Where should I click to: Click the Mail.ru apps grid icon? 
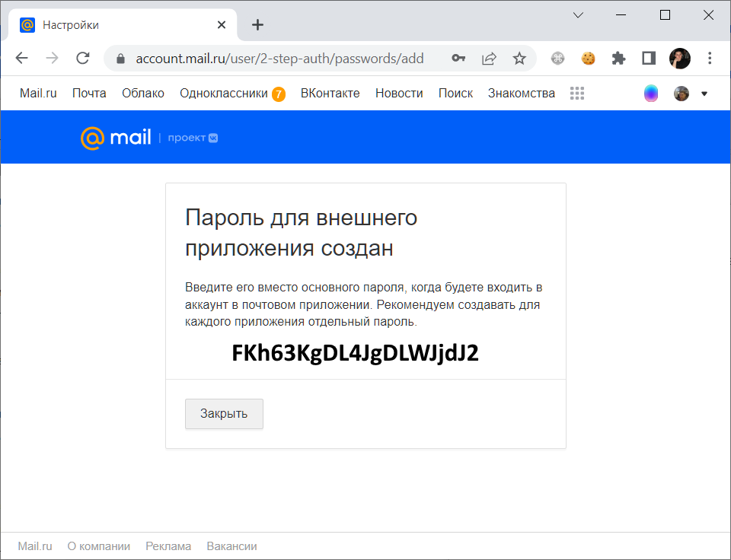[x=576, y=93]
